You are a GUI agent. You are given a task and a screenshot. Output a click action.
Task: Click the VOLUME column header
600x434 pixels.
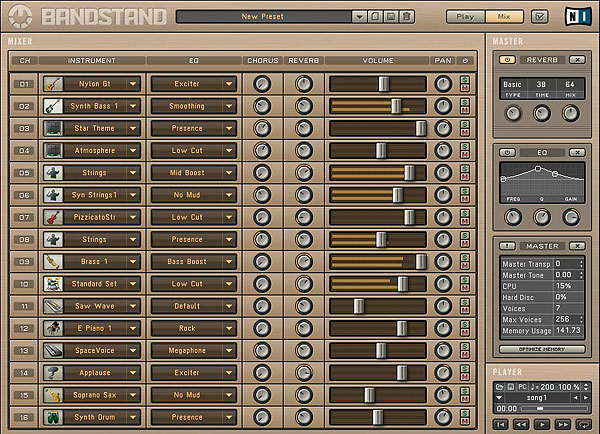click(377, 60)
